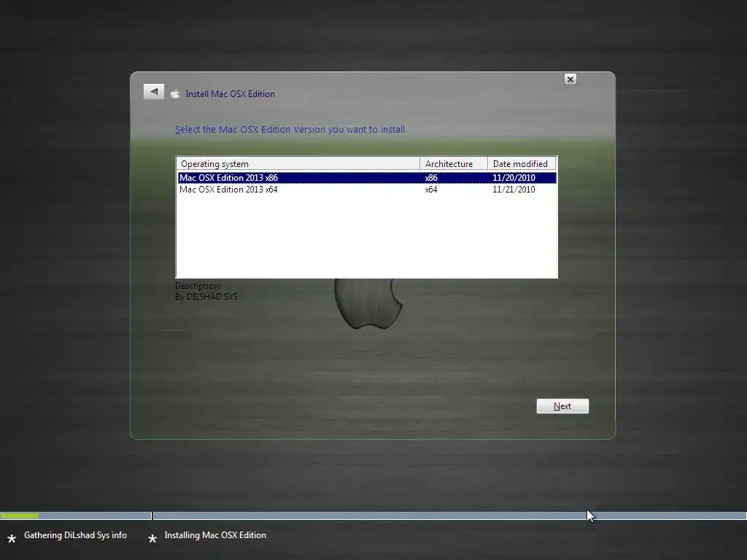Click the Next button
Viewport: 747px width, 560px height.
point(562,406)
